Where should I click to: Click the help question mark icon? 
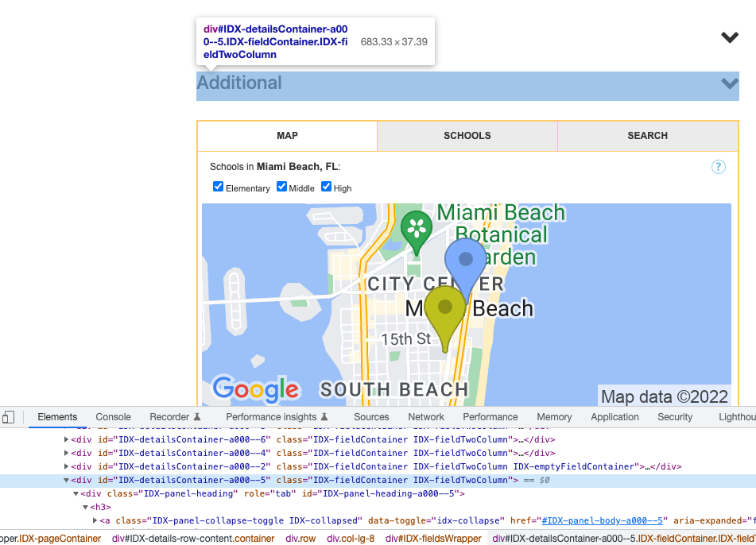(718, 167)
